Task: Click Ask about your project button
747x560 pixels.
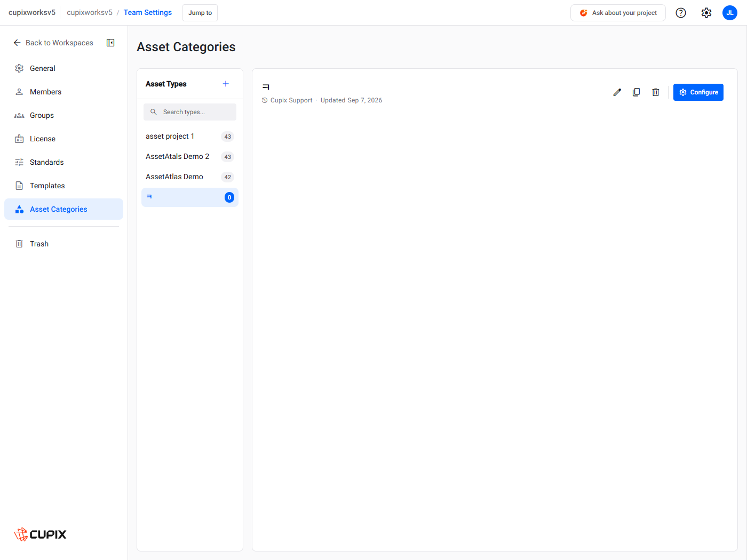Action: (x=618, y=13)
